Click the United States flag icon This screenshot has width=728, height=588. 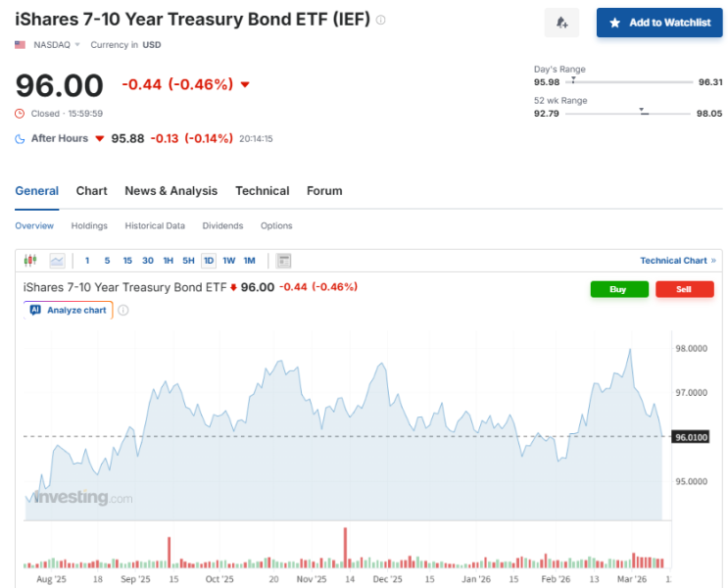[20, 45]
